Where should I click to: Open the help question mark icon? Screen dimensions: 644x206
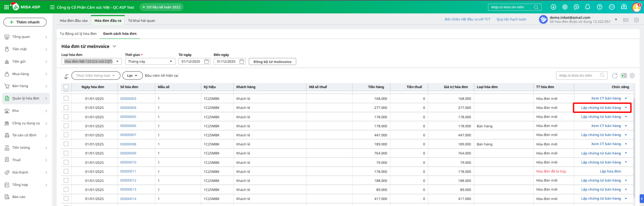(599, 7)
